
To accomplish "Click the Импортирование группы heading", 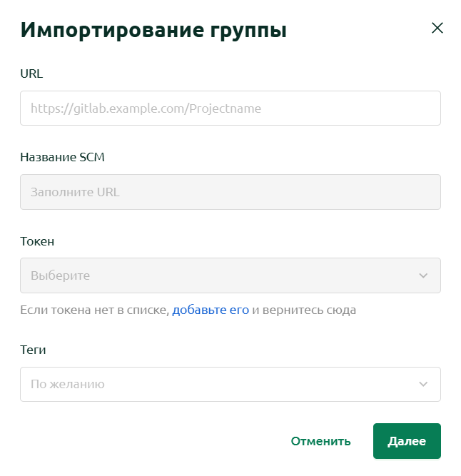I will 153,31.
